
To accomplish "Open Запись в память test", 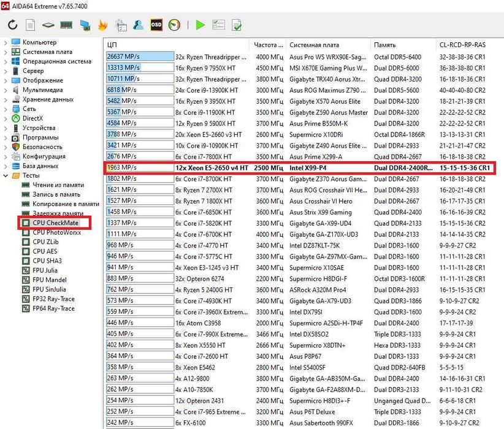I will (x=56, y=194).
